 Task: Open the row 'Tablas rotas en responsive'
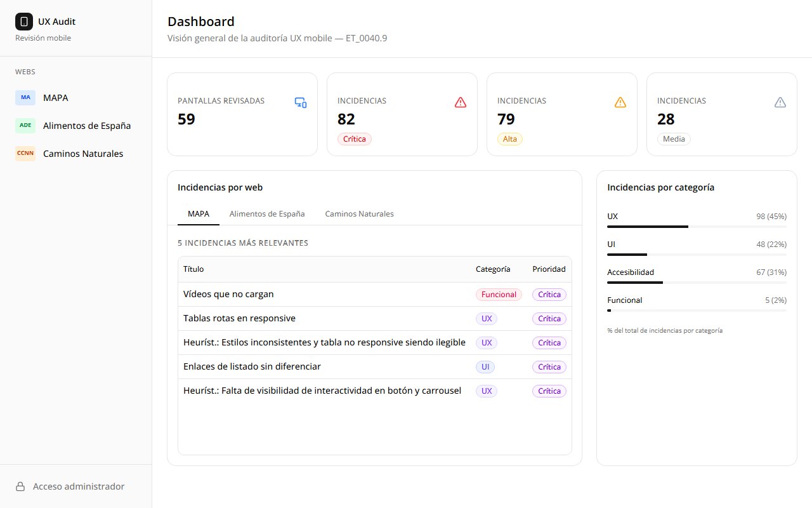tap(375, 319)
